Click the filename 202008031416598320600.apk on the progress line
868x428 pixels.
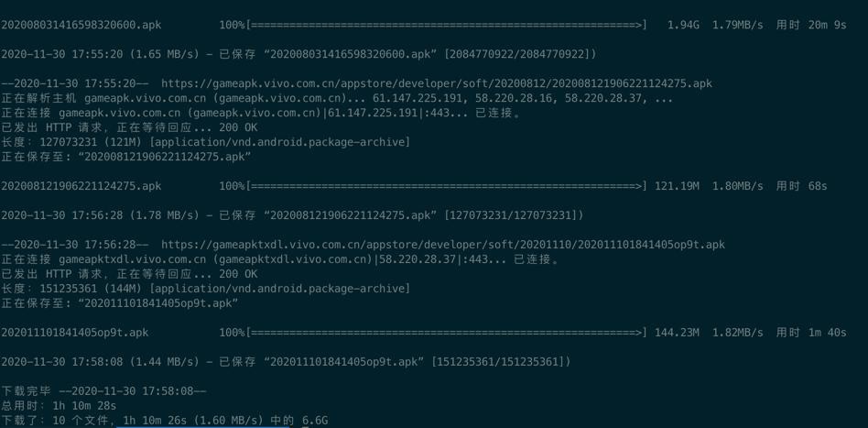click(81, 25)
